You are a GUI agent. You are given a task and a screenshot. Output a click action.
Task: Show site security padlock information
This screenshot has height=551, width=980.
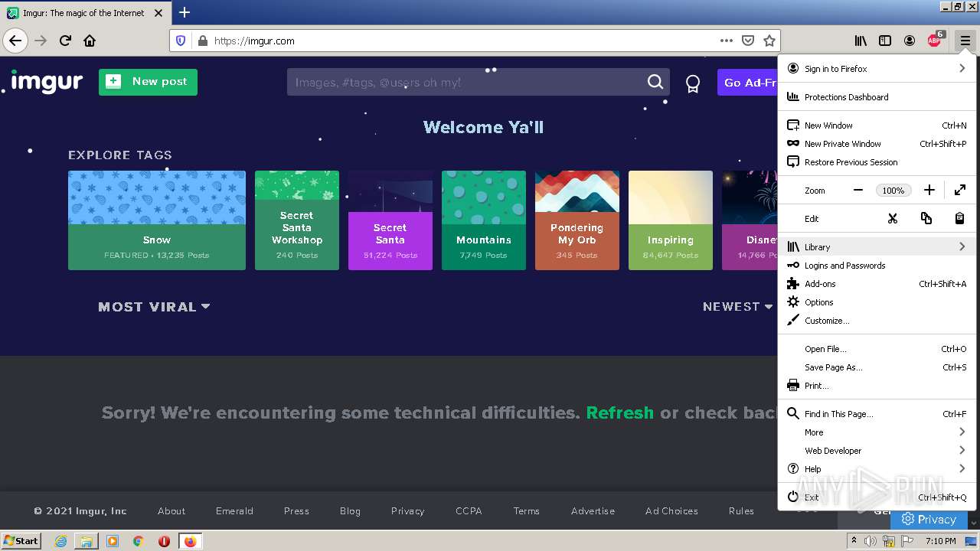202,41
